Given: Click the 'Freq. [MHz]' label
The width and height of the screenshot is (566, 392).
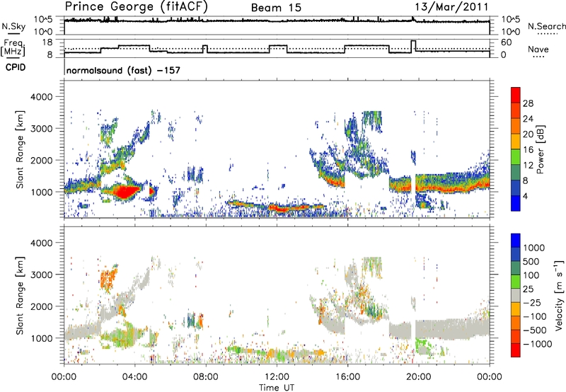Looking at the screenshot, I should (13, 47).
